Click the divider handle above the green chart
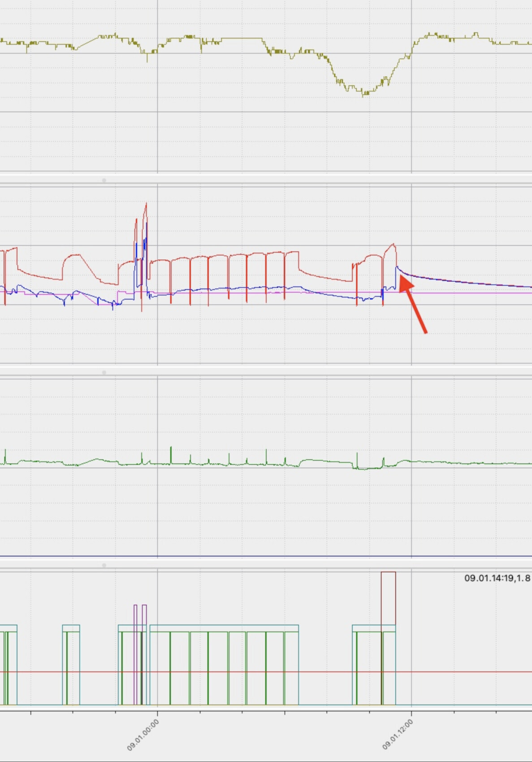This screenshot has width=532, height=762. point(104,372)
